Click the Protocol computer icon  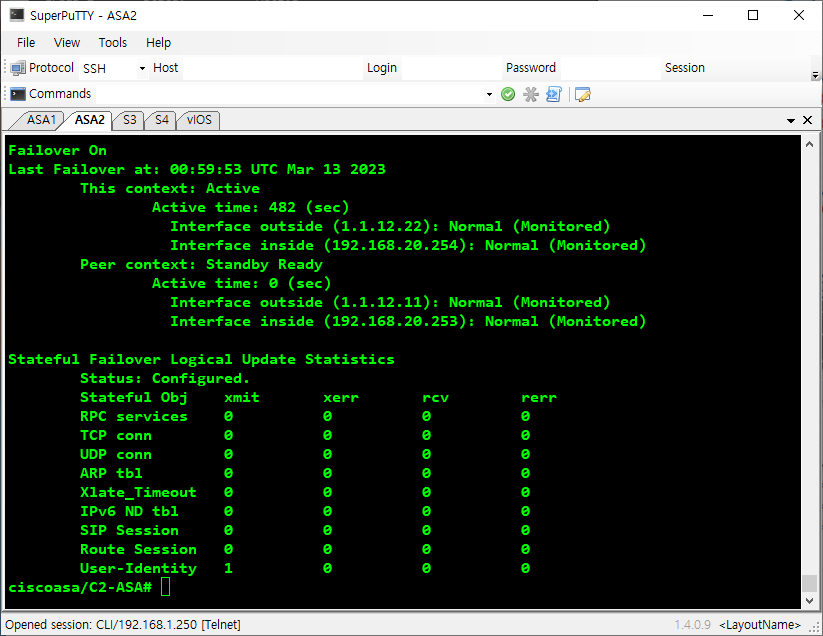[x=18, y=68]
